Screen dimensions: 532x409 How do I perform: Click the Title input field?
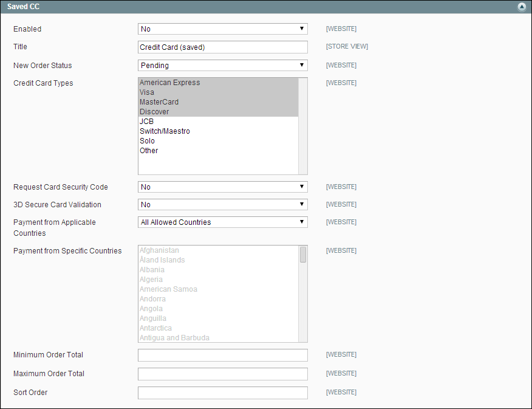point(222,47)
